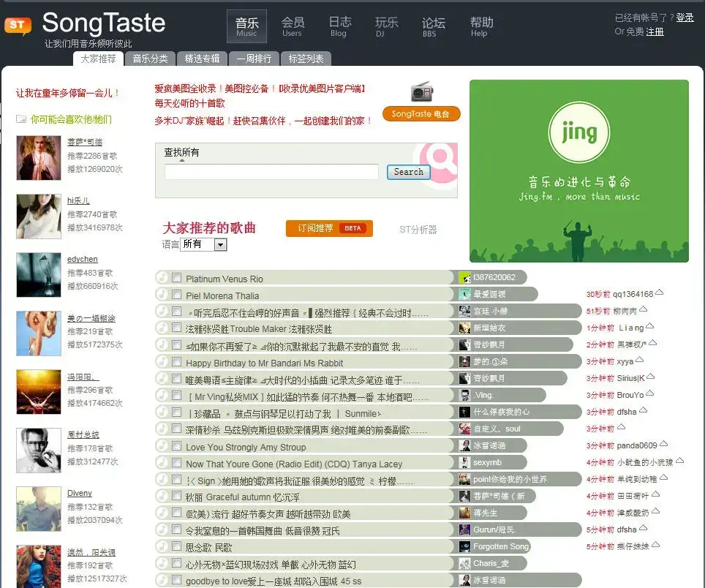Play the song Platinum Venus Rio via note icon
This screenshot has width=705, height=588.
[162, 278]
